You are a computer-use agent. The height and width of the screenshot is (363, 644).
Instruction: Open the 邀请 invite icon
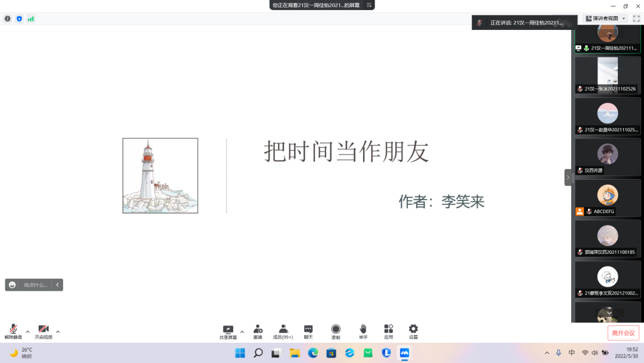pyautogui.click(x=258, y=330)
